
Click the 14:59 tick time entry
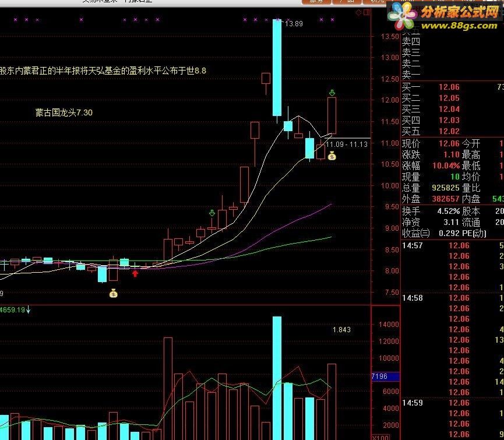412,403
